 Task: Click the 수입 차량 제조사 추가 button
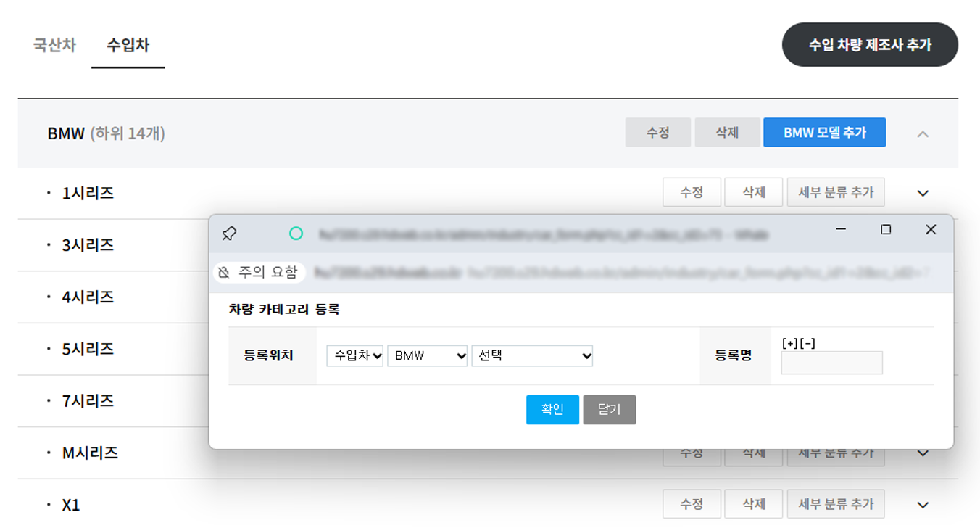coord(870,45)
